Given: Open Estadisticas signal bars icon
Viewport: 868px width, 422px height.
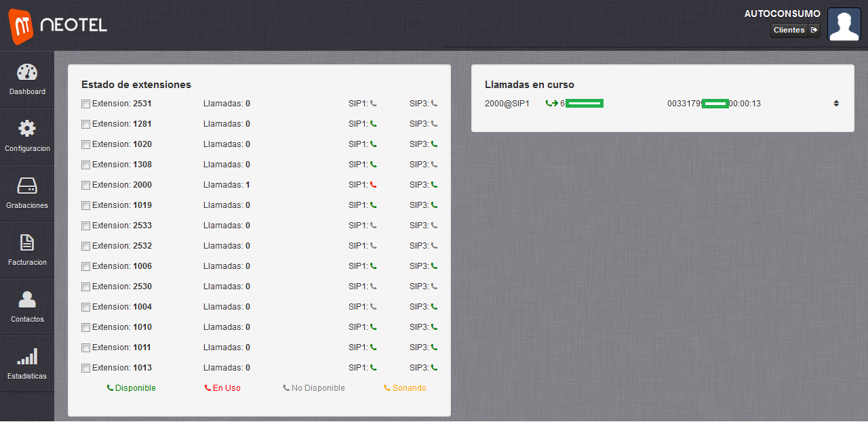Looking at the screenshot, I should (x=27, y=356).
